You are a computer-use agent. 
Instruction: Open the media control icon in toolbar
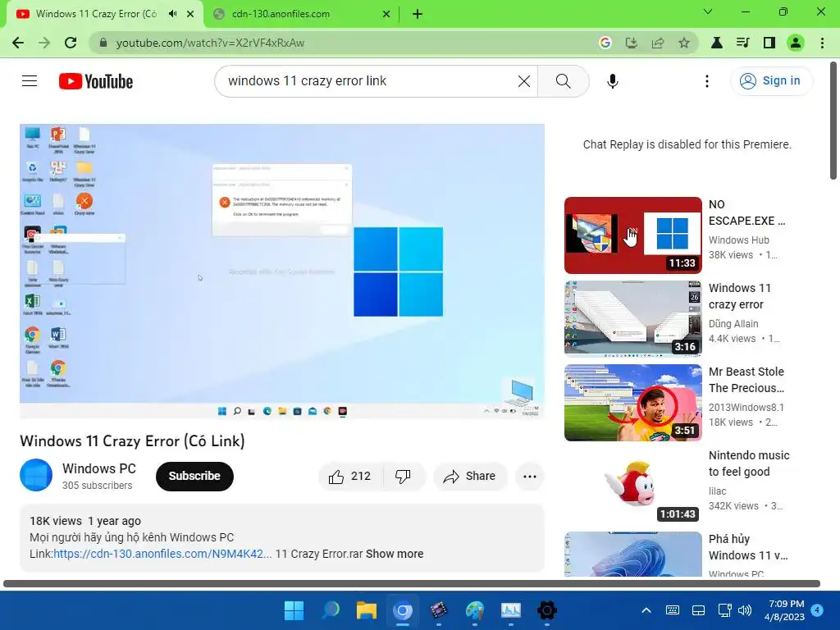[x=742, y=43]
